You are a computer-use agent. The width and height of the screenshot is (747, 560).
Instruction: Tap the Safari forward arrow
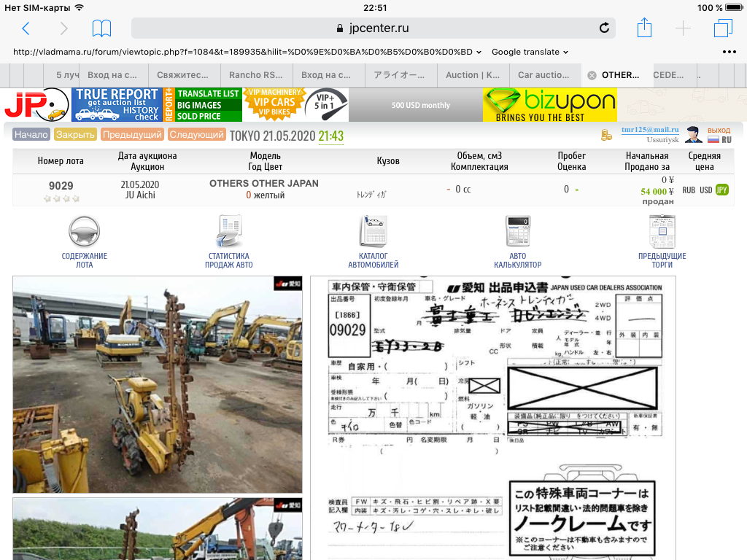(64, 28)
